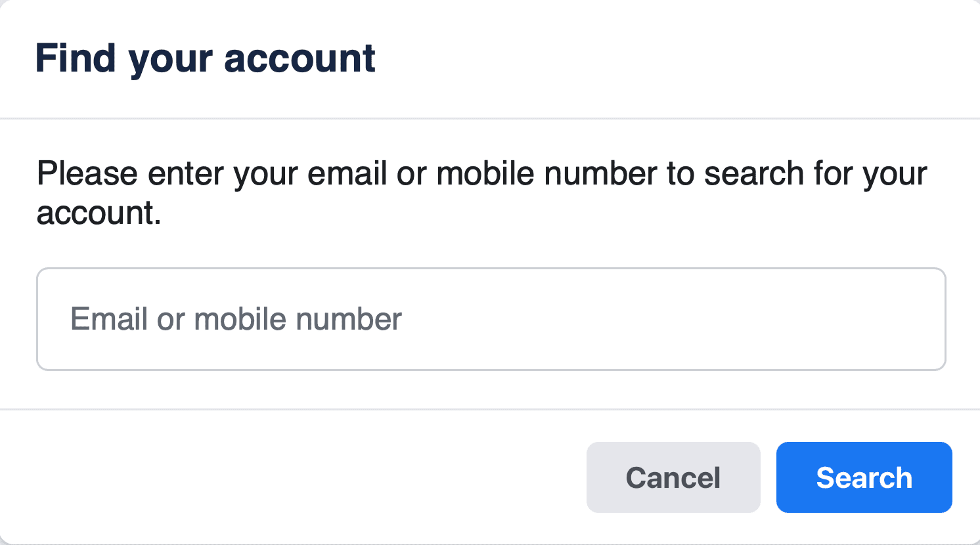This screenshot has width=980, height=545.
Task: Click the dialog header area
Action: [490, 58]
